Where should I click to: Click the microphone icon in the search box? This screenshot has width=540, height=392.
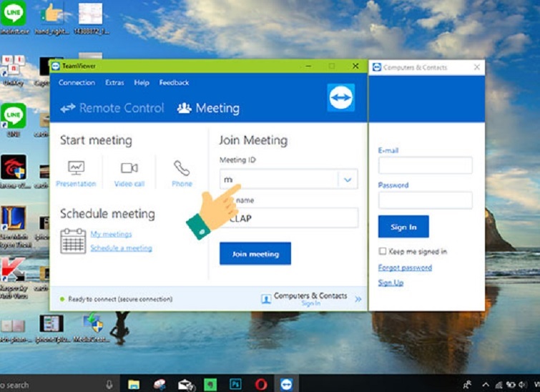tap(109, 385)
